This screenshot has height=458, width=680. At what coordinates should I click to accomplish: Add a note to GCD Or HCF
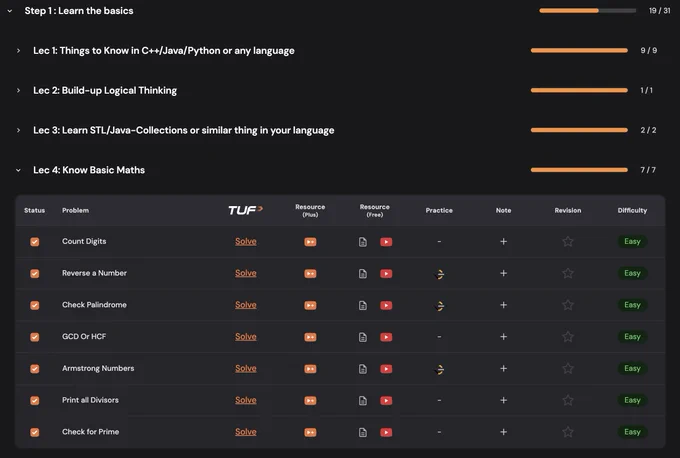503,337
